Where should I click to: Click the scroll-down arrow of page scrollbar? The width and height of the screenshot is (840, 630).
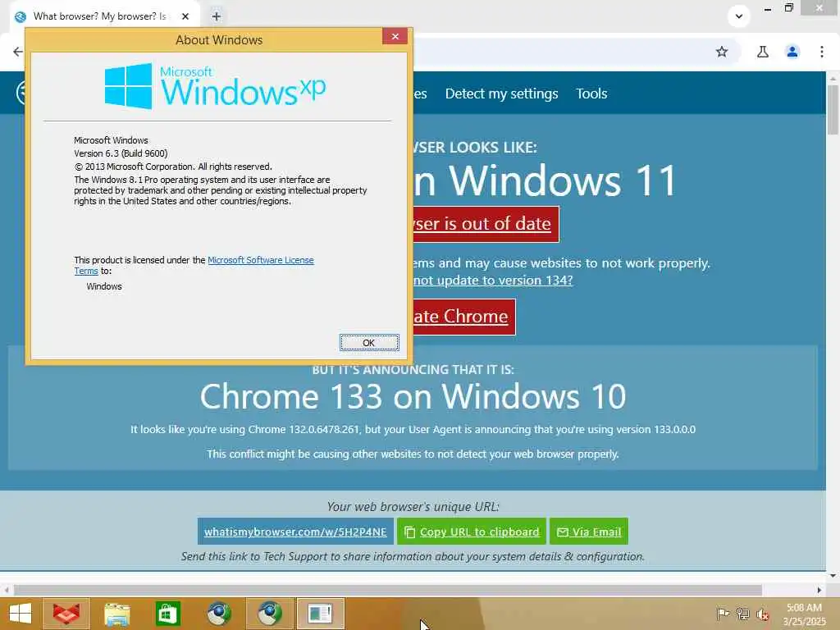[x=833, y=576]
